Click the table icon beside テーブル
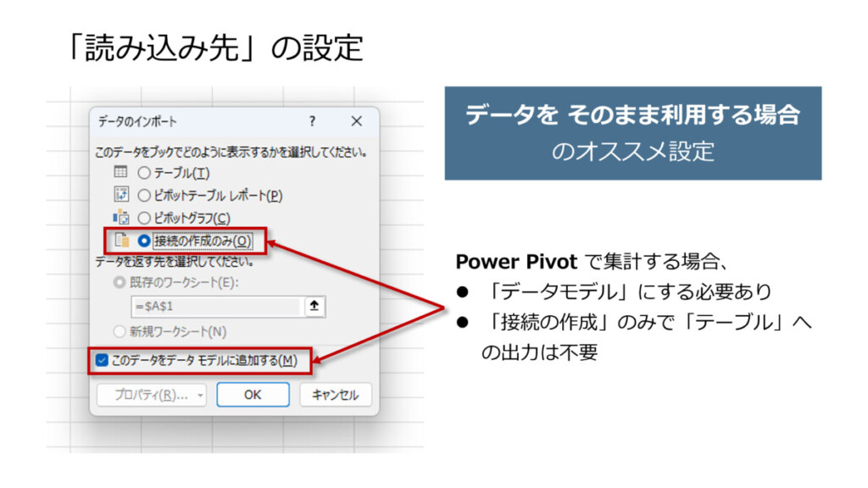This screenshot has height=488, width=868. click(120, 172)
